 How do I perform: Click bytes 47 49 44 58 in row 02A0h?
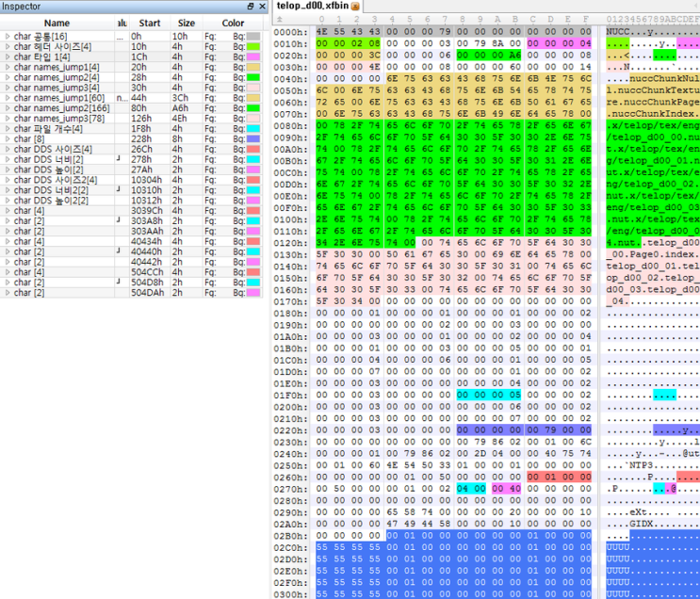click(418, 524)
